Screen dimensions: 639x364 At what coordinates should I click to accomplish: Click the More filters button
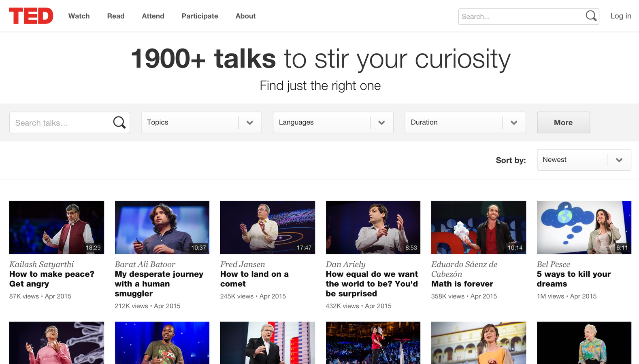click(563, 123)
